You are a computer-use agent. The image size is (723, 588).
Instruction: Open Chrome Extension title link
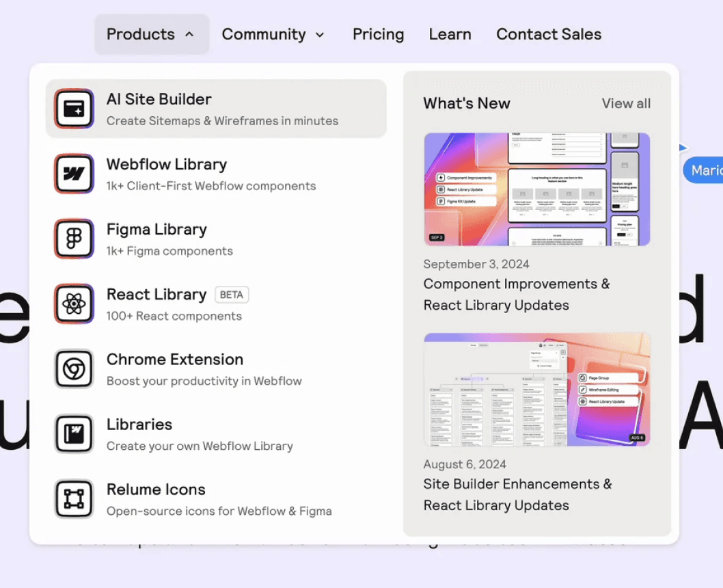point(175,359)
